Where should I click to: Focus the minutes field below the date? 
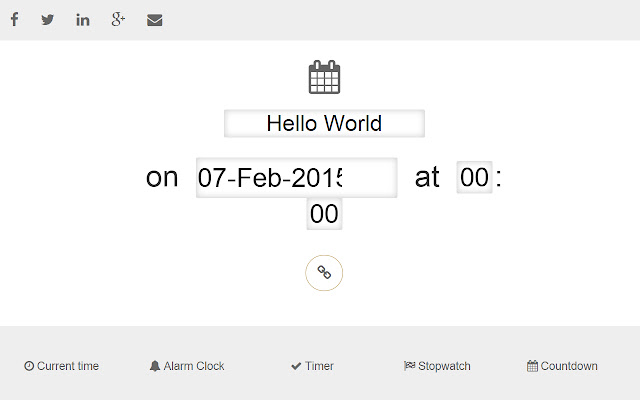click(x=324, y=214)
